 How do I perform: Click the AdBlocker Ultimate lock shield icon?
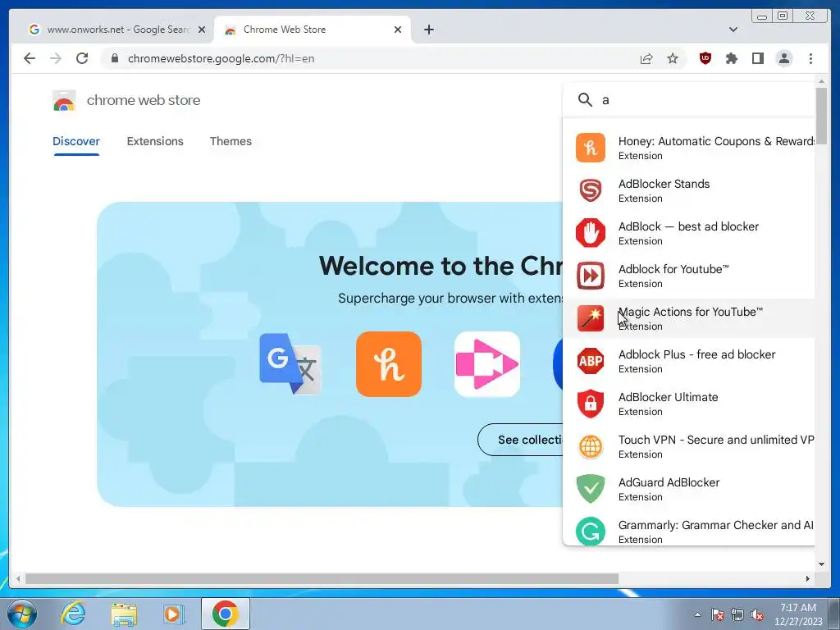[591, 404]
